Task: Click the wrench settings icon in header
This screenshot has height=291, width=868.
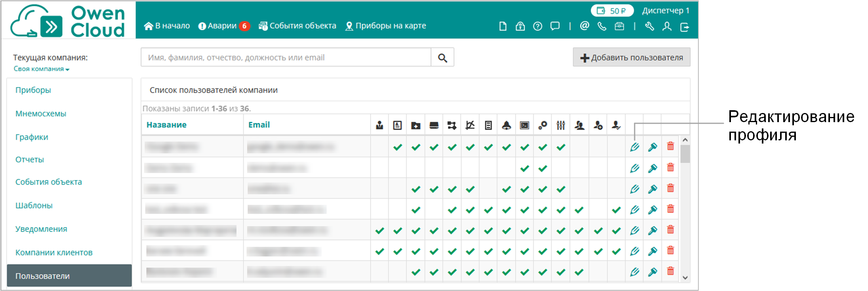Action: 649,27
